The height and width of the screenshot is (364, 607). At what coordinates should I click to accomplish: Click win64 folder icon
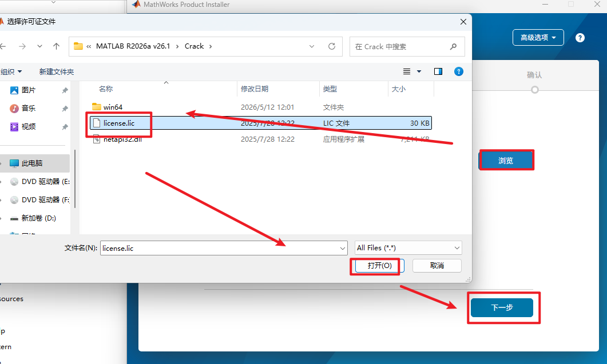96,107
